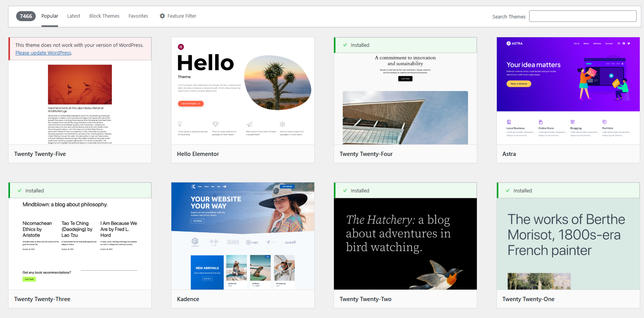Click the Kadence logo in preview
The width and height of the screenshot is (644, 318).
193,186
